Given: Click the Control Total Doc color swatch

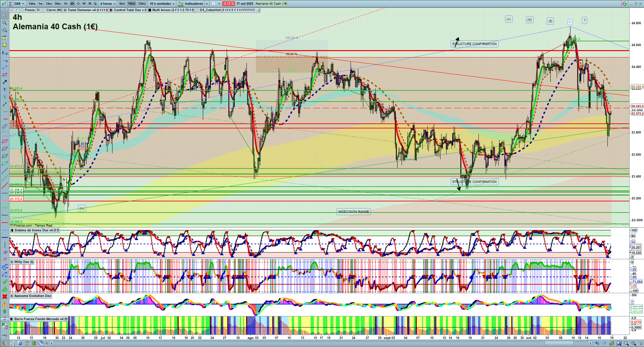Looking at the screenshot, I should [111, 10].
